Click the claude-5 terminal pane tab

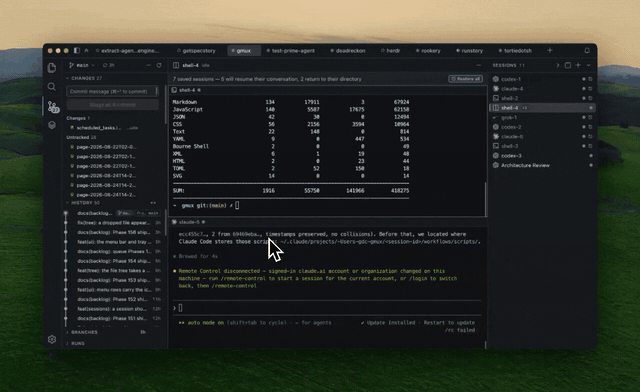(188, 222)
